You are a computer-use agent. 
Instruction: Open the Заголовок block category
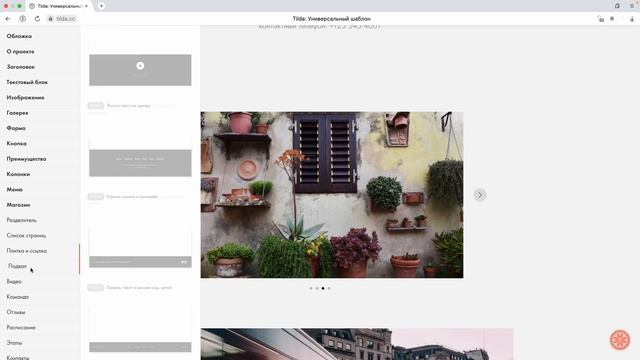(20, 67)
